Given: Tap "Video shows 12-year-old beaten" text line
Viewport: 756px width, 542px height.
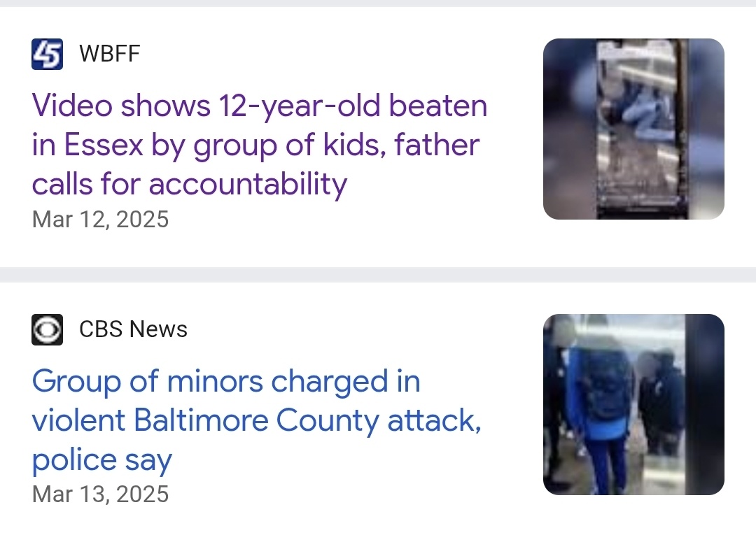Looking at the screenshot, I should (259, 106).
